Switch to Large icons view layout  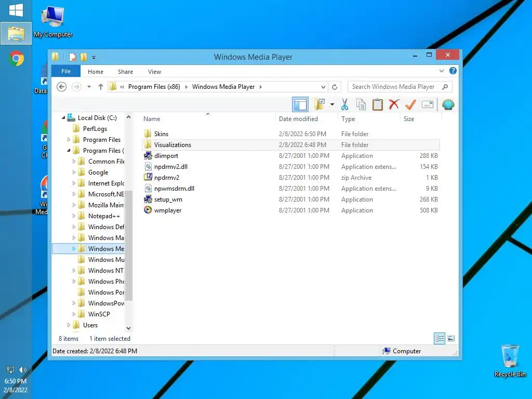click(451, 338)
